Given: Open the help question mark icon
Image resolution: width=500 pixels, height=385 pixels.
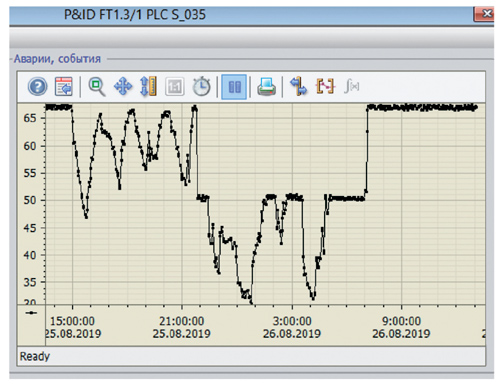Looking at the screenshot, I should pos(37,87).
